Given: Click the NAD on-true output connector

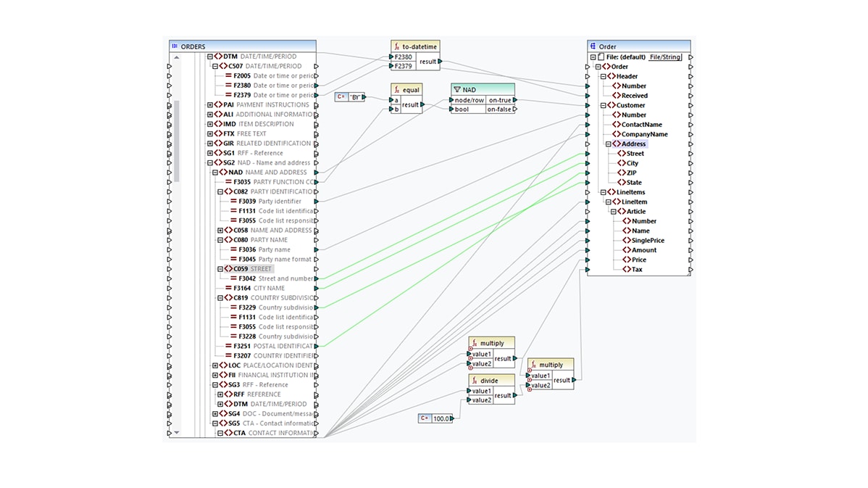Looking at the screenshot, I should pos(515,100).
